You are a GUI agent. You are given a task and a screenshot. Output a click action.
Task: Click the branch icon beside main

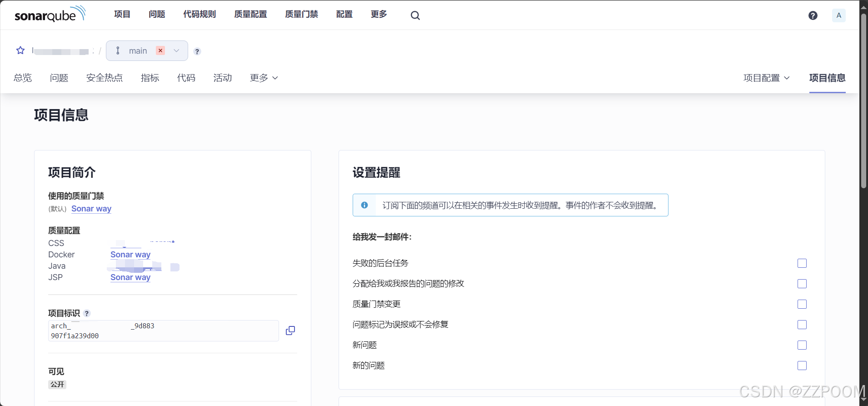[x=118, y=50]
